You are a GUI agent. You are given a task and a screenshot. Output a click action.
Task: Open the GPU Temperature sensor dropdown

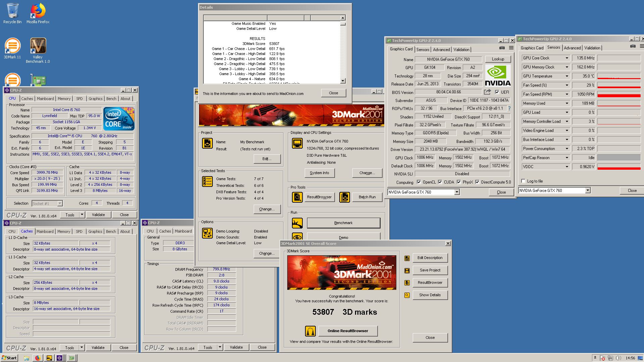point(567,76)
